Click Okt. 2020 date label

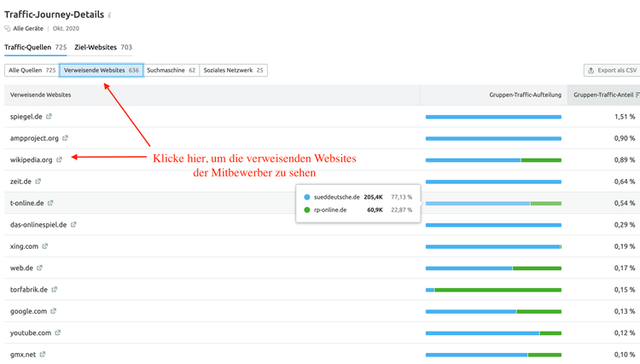click(x=66, y=28)
